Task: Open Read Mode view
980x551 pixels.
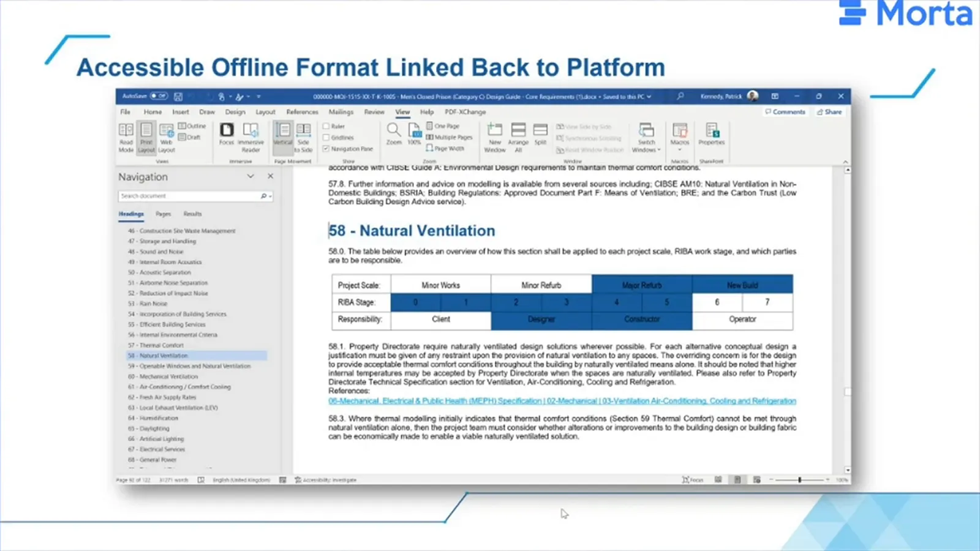Action: click(126, 138)
